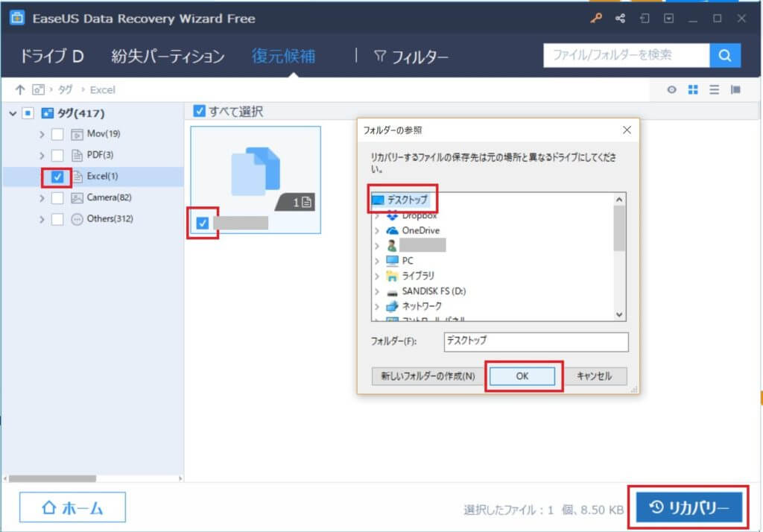This screenshot has width=763, height=532.
Task: Expand the OneDrive node in dialog
Action: 377,231
